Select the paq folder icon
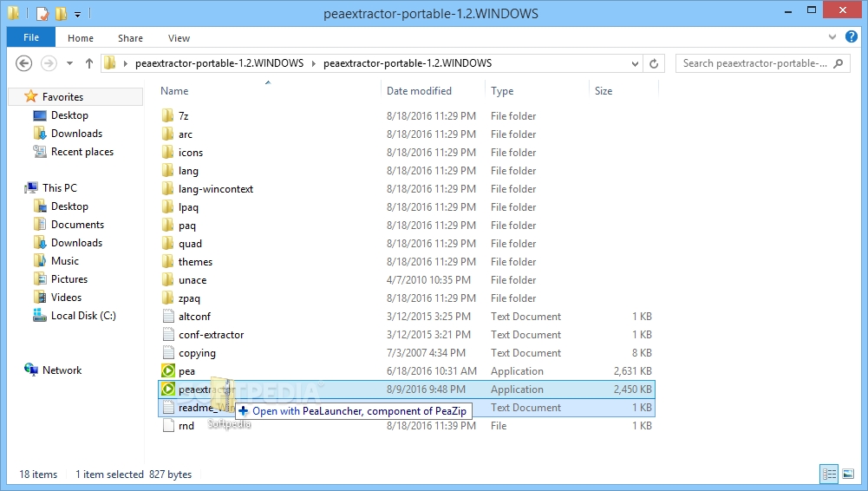The height and width of the screenshot is (491, 868). 167,226
